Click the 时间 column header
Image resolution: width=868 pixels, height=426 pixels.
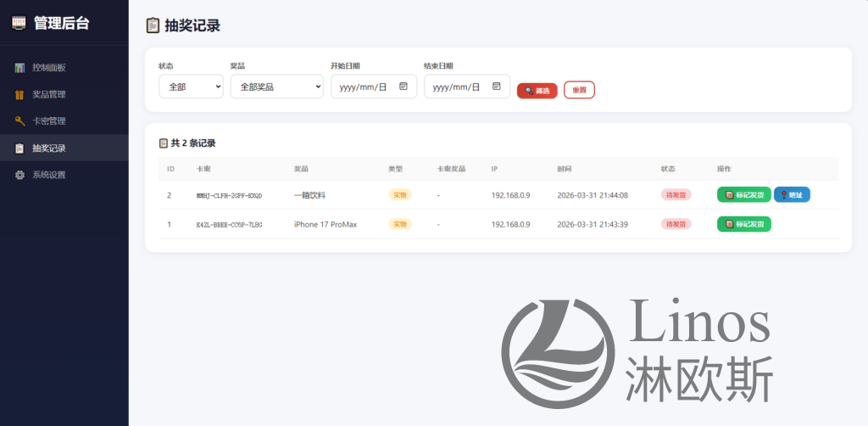pos(564,168)
